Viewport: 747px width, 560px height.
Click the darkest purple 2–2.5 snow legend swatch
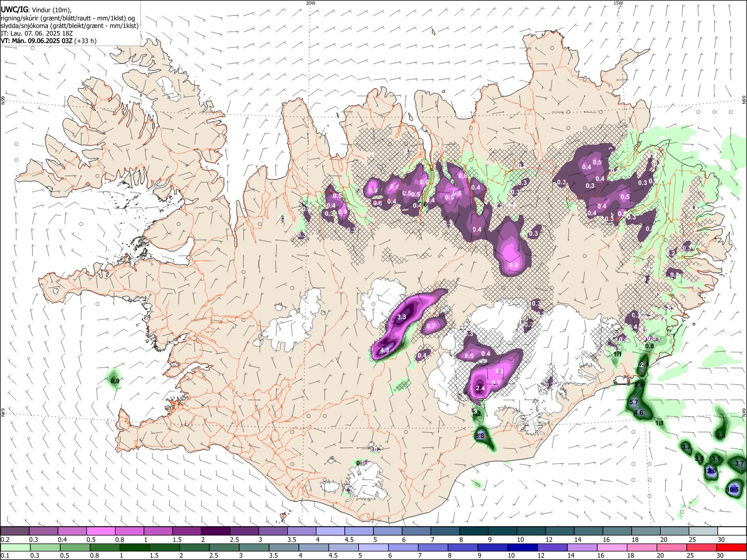click(x=215, y=531)
